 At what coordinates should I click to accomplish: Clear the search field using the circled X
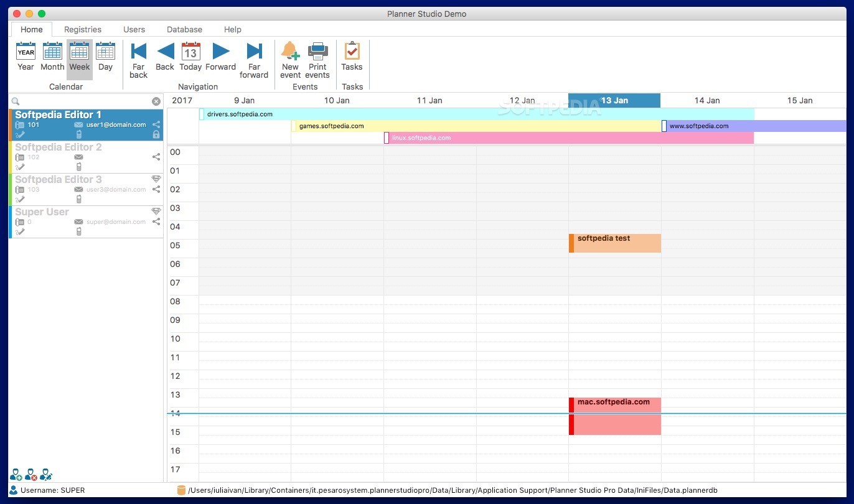point(156,101)
